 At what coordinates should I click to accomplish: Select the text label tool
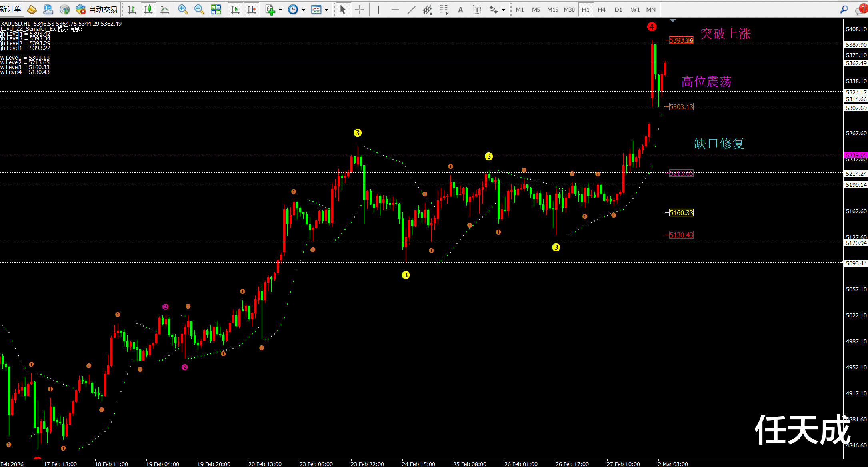477,10
